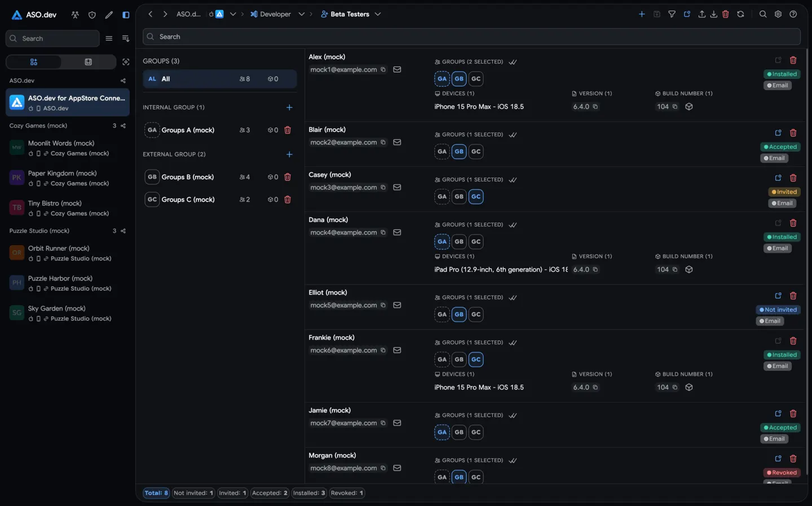The image size is (812, 506).
Task: Open the ASO.dev app breadcrumb dropdown
Action: 233,14
